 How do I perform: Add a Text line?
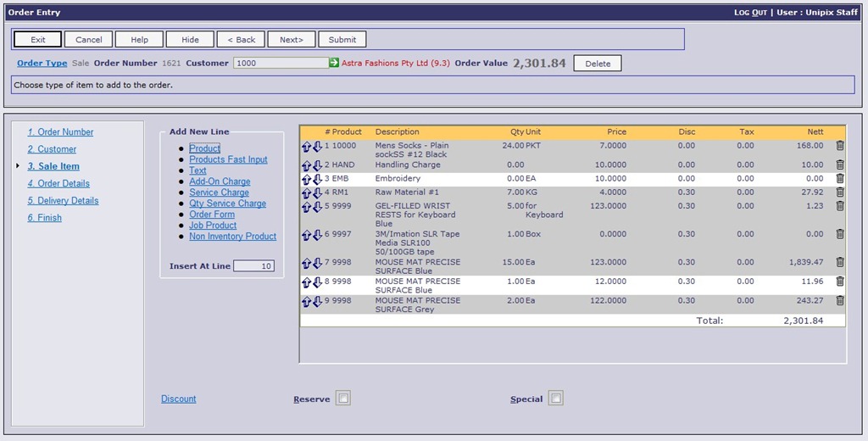tap(198, 170)
